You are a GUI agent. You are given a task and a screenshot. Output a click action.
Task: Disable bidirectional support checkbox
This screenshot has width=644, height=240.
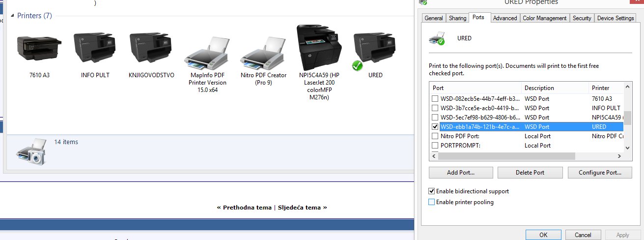click(432, 191)
